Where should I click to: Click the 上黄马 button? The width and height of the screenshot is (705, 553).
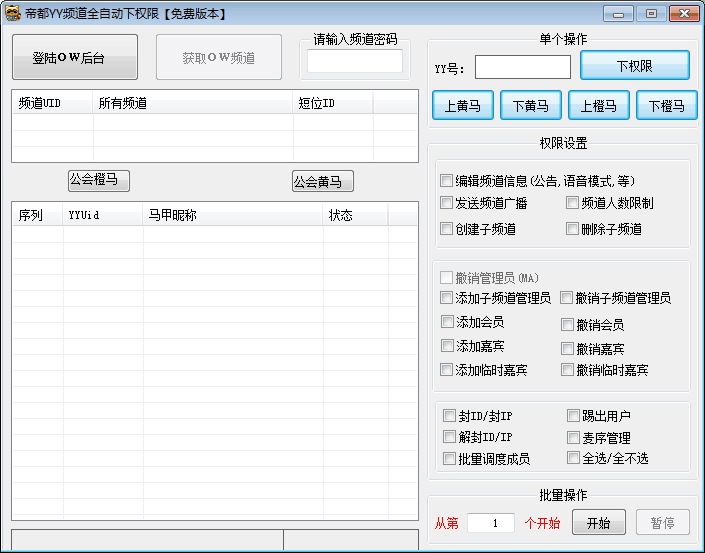(x=463, y=105)
